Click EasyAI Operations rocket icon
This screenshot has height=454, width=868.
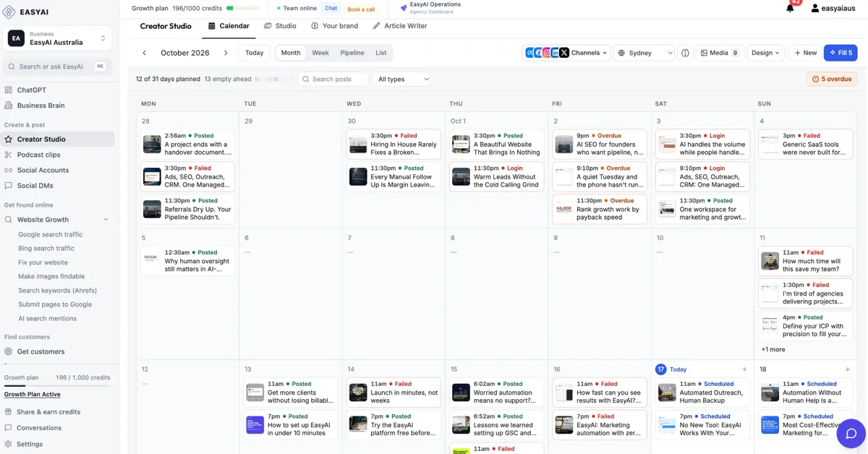pos(403,8)
